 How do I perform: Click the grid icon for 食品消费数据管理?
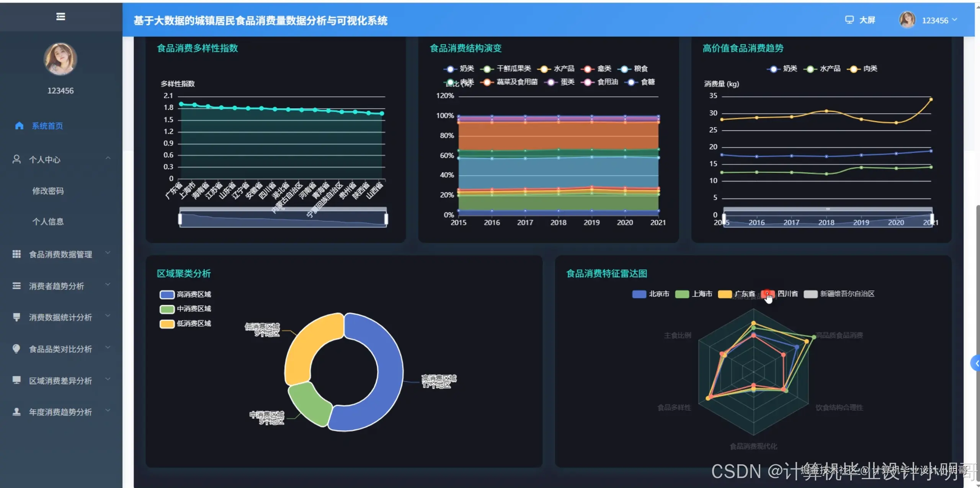click(x=16, y=254)
